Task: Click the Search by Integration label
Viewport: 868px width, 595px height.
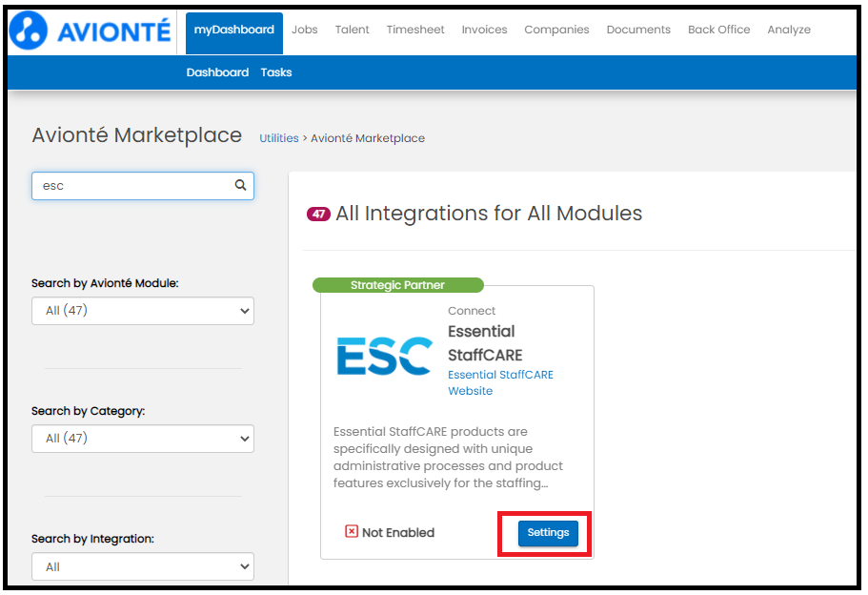Action: 93,539
